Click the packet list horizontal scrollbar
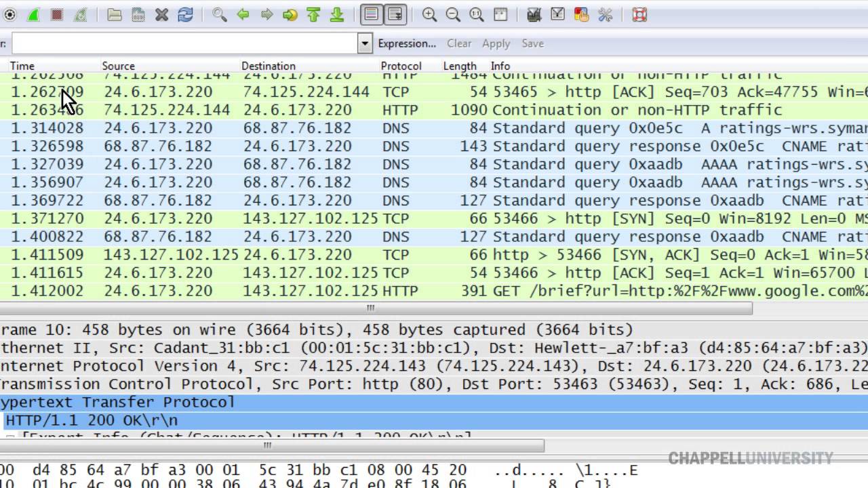The height and width of the screenshot is (488, 868). tap(375, 308)
